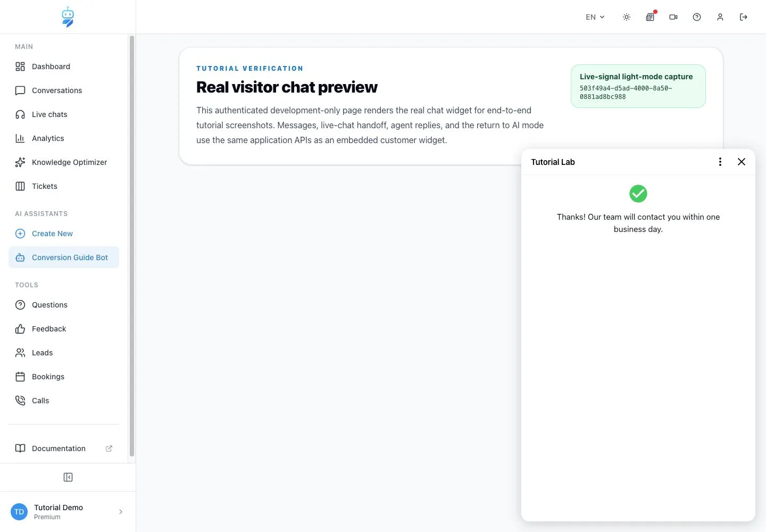Open the Dashboard grid icon

[x=20, y=66]
